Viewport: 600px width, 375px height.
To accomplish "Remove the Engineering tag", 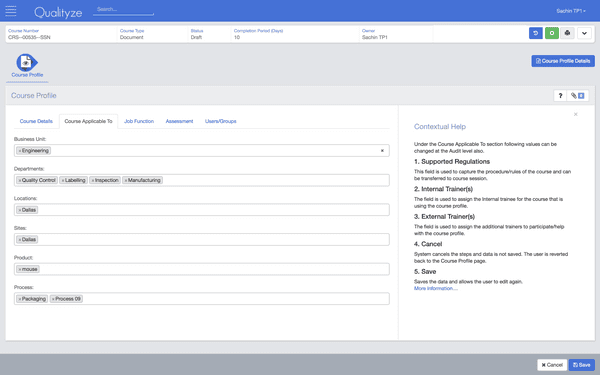I will click(20, 151).
